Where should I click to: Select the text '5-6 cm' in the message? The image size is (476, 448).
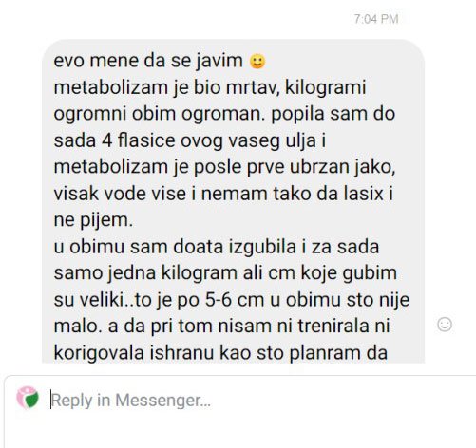tap(235, 300)
